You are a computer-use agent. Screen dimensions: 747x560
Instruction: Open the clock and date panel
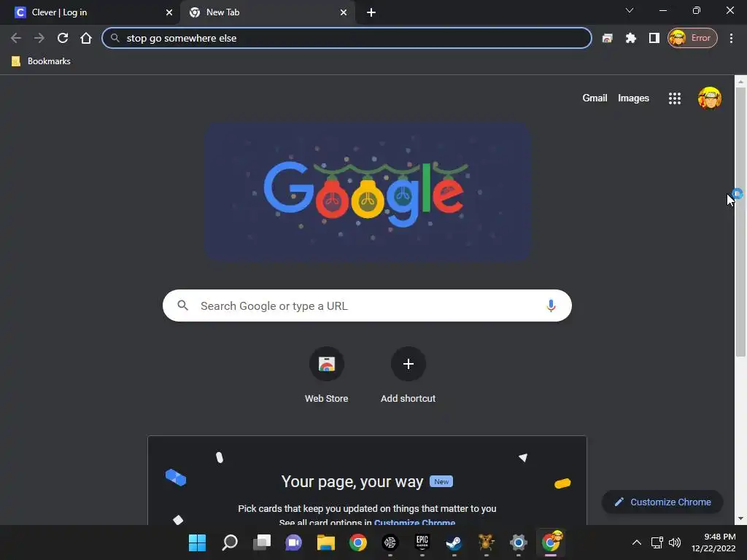pos(713,542)
